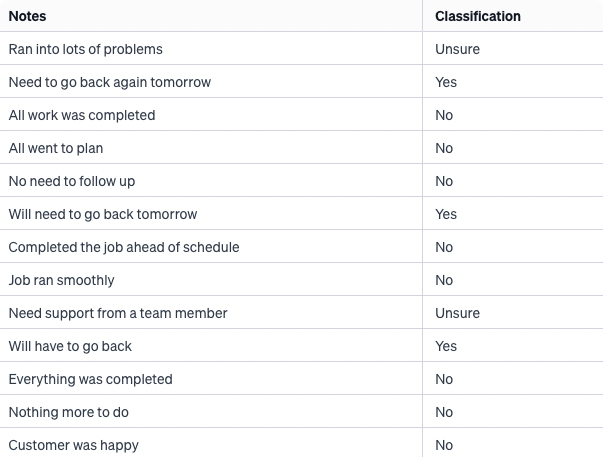Click the 'No need to follow up' note
603x457 pixels.
point(72,181)
